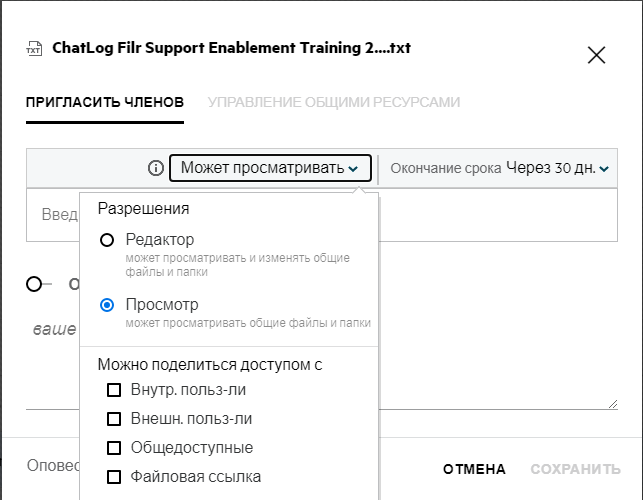Enable the Файловая ссылка checkbox
Image resolution: width=643 pixels, height=500 pixels.
click(x=114, y=476)
